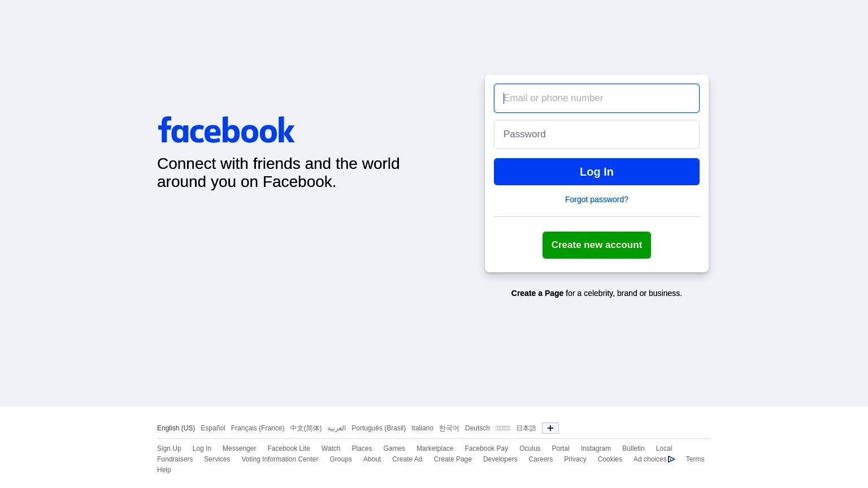Click the Ad choices triangle icon
This screenshot has height=488, width=868.
pos(671,459)
